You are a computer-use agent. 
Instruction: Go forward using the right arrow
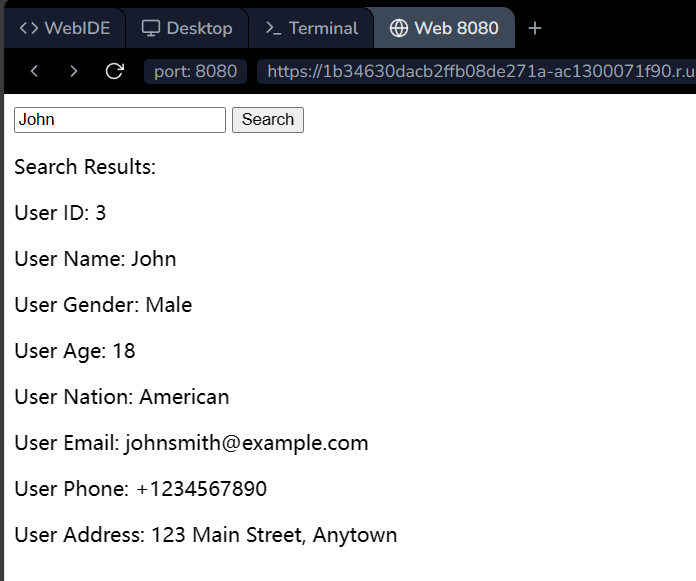tap(74, 71)
